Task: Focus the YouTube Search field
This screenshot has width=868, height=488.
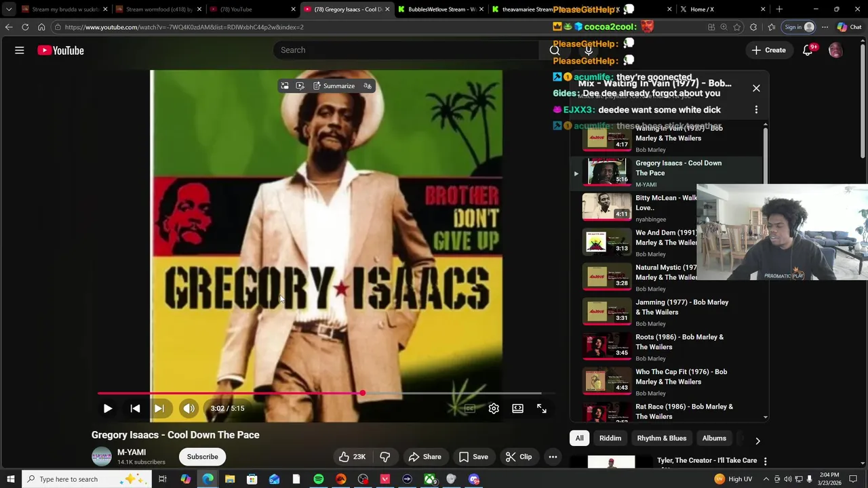Action: tap(407, 50)
